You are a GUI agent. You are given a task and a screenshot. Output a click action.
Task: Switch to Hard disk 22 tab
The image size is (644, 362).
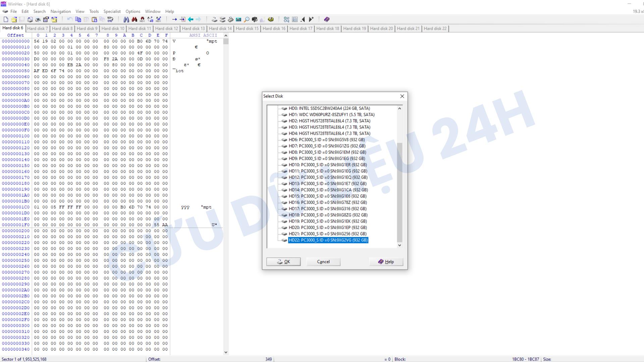coord(435,28)
